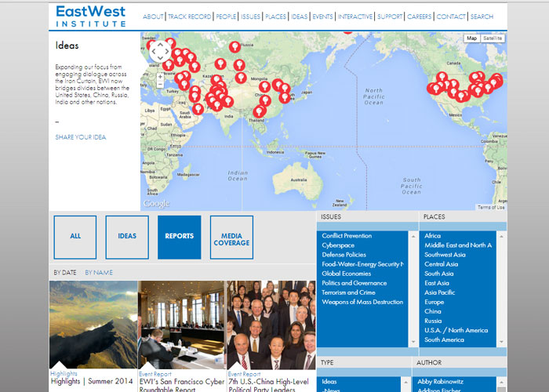Switch map to Map view

[471, 38]
